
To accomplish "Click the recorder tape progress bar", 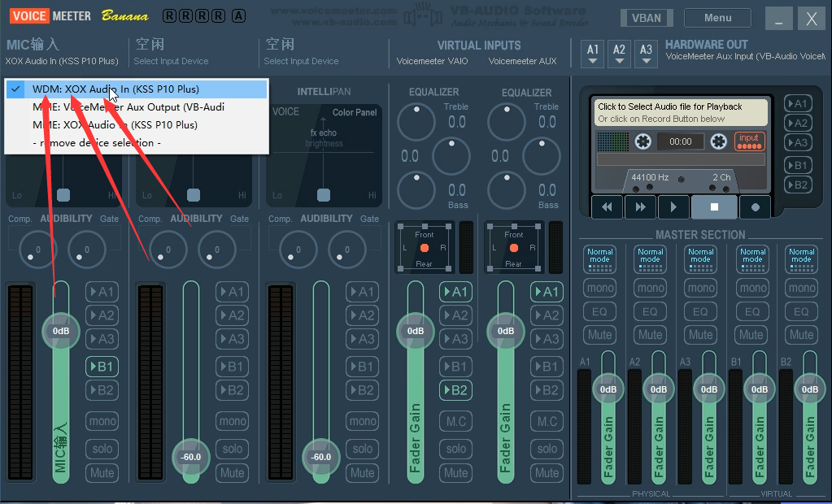I will 681,159.
